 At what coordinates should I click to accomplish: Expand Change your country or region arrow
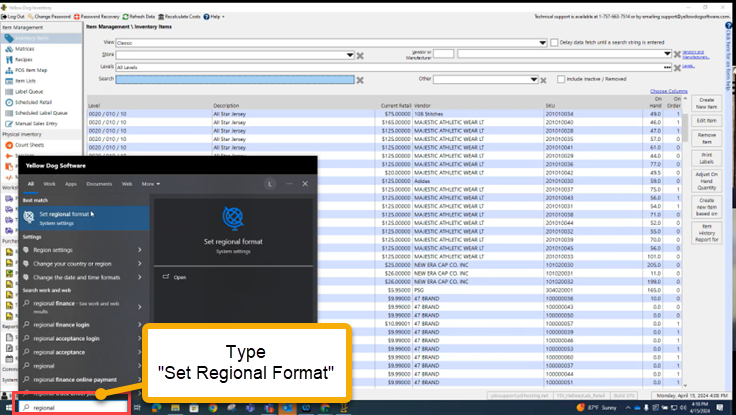click(x=140, y=263)
